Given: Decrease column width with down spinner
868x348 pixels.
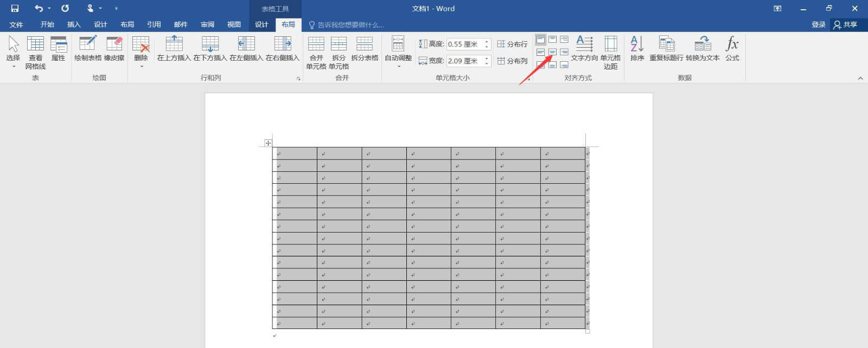Looking at the screenshot, I should 487,63.
